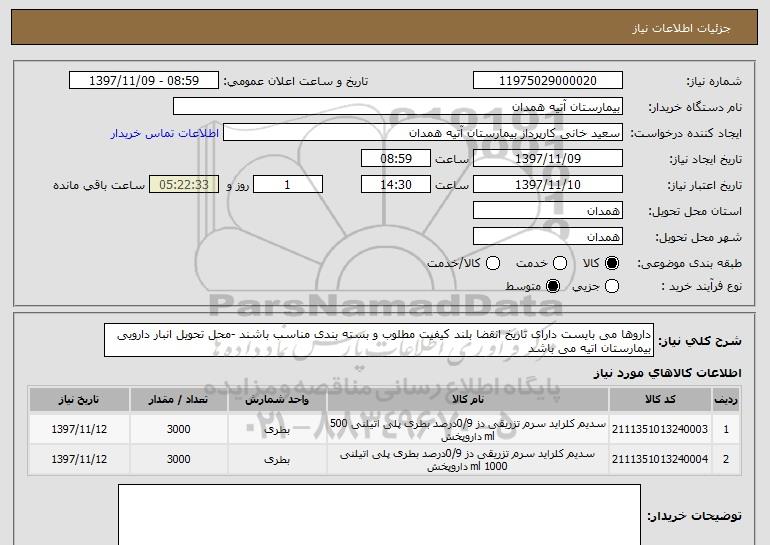Click the delivery province field همدان
The width and height of the screenshot is (770, 545).
click(x=548, y=211)
